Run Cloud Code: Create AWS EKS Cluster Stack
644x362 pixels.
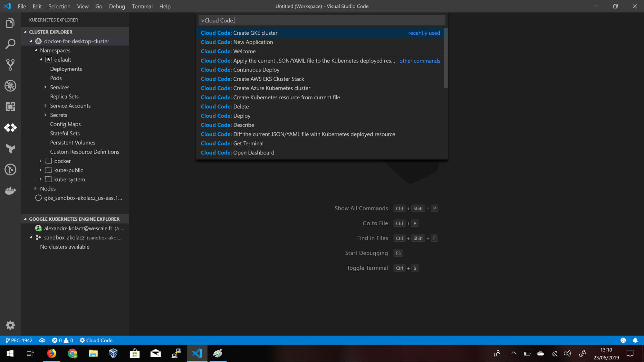click(320, 79)
